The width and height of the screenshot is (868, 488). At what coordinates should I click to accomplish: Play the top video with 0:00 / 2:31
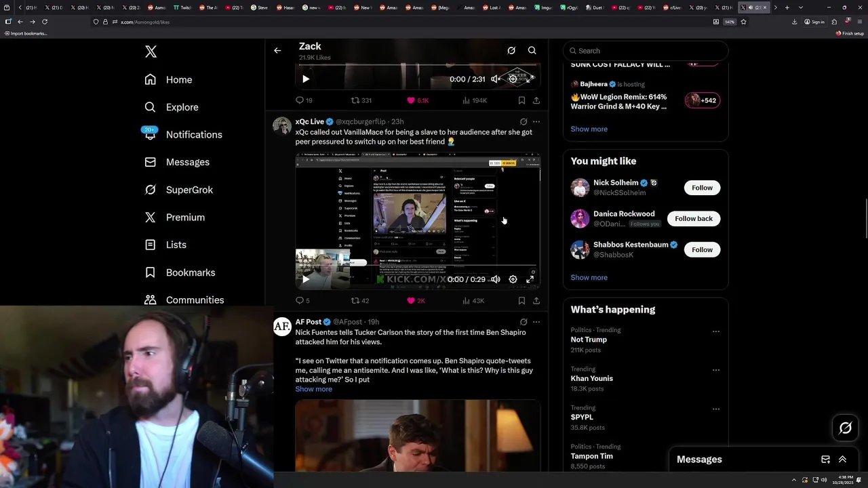coord(306,79)
